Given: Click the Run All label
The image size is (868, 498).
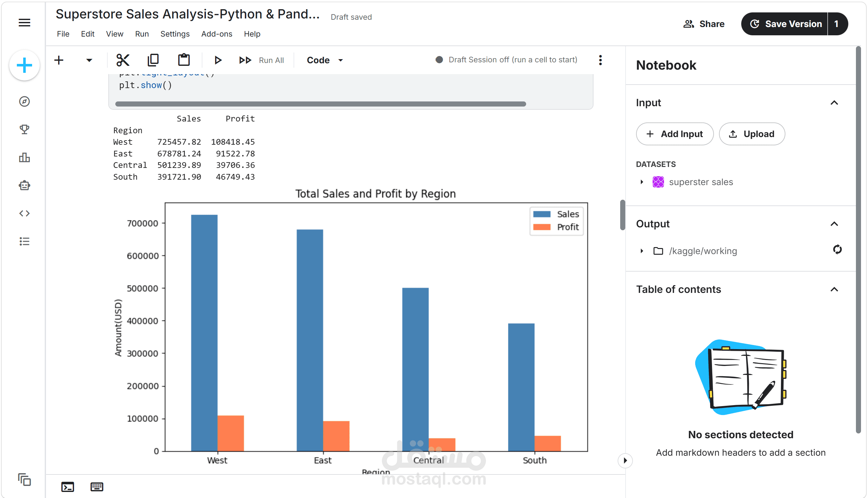Looking at the screenshot, I should point(271,60).
